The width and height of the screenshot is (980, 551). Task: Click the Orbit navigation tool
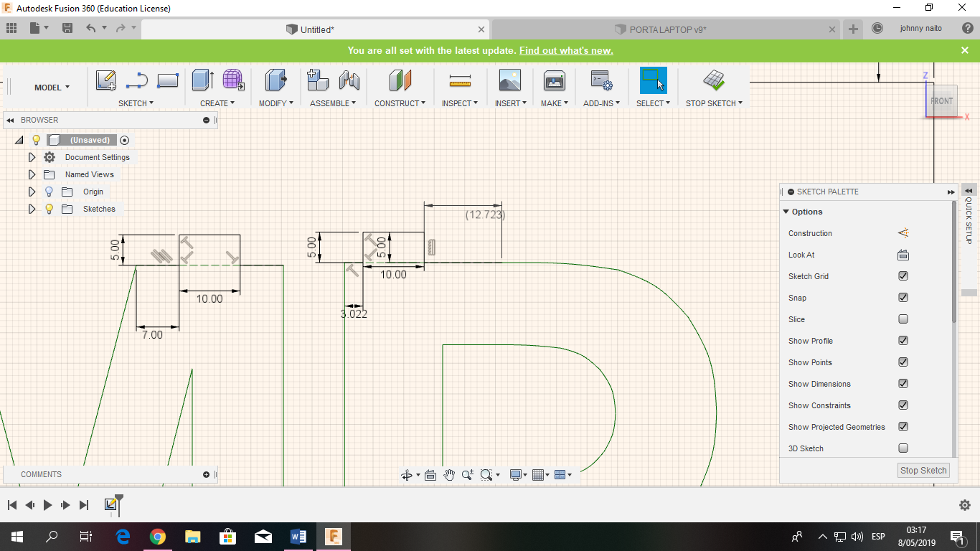(407, 475)
